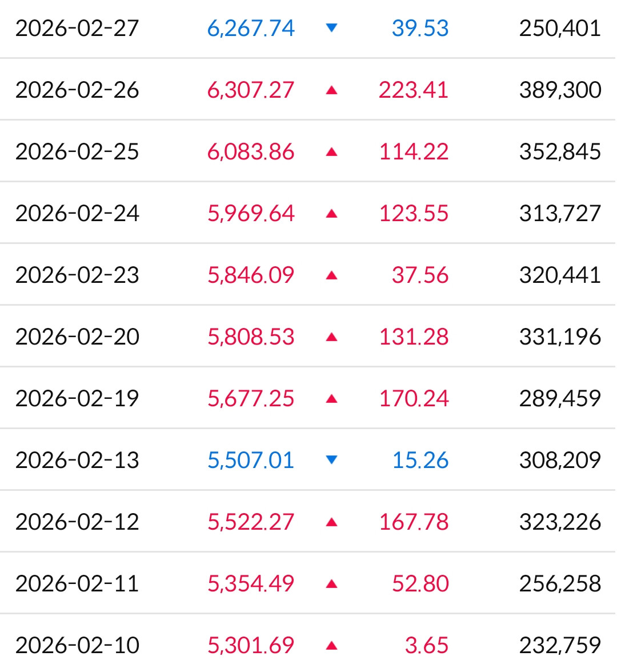Viewport: 617px width, 672px height.
Task: Click the volume 323,226
Action: 560,522
